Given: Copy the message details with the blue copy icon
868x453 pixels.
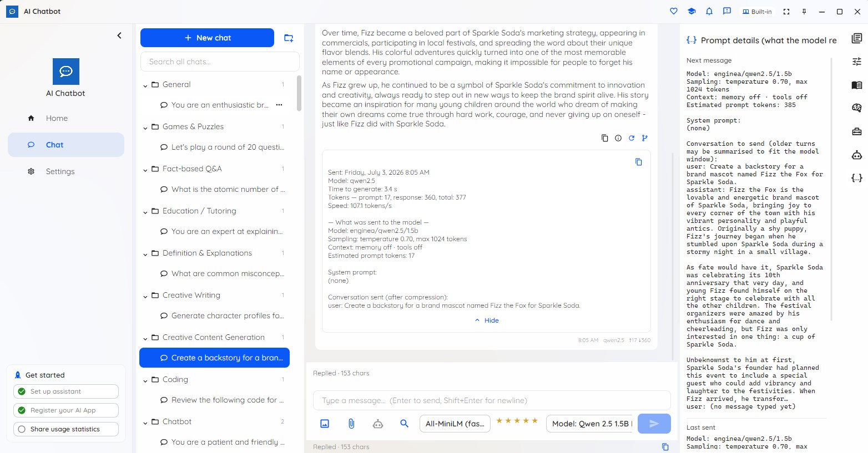Looking at the screenshot, I should click(x=639, y=162).
